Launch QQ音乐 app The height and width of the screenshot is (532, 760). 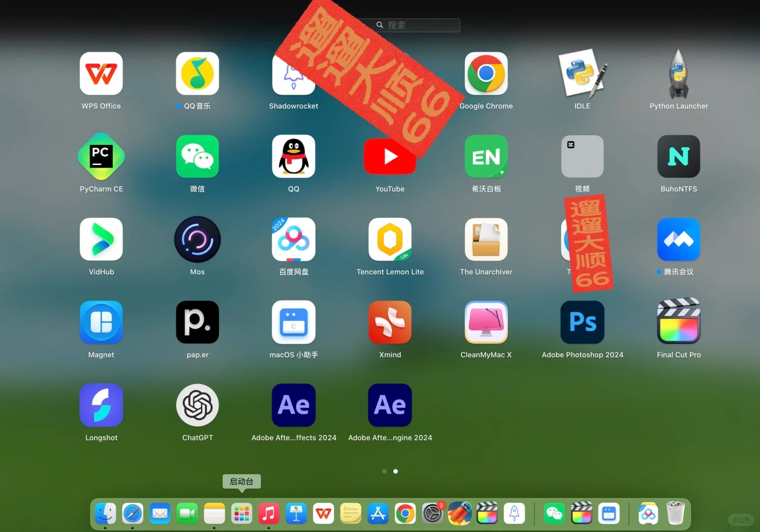198,73
